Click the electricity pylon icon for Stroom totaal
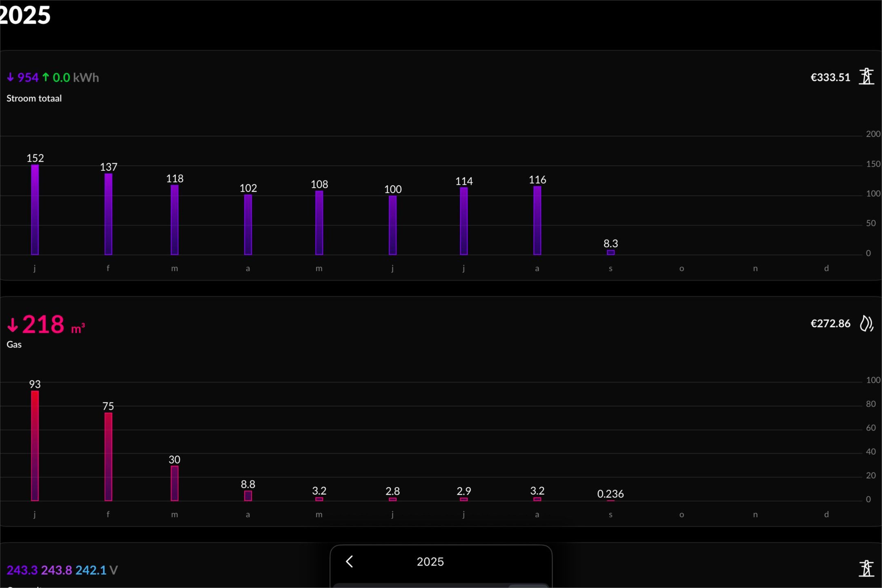This screenshot has width=882, height=588. [x=866, y=77]
